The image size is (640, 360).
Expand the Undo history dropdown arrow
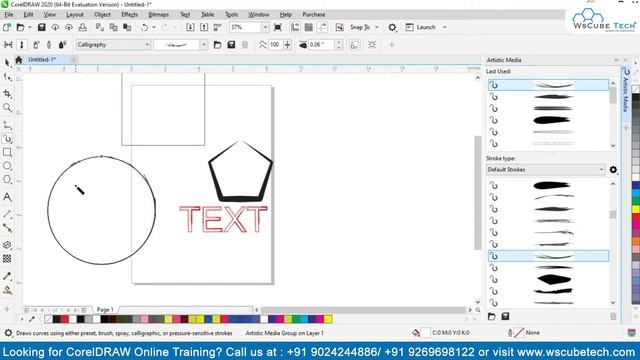(154, 27)
